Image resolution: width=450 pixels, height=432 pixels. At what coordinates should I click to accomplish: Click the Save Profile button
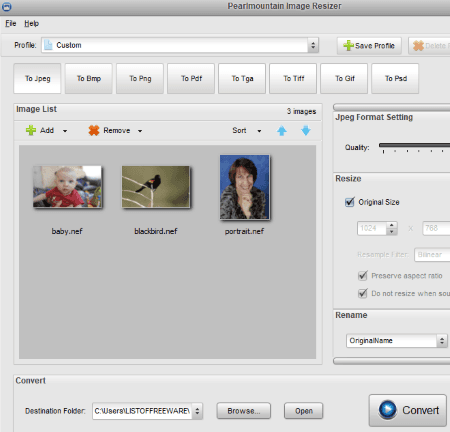pos(369,46)
